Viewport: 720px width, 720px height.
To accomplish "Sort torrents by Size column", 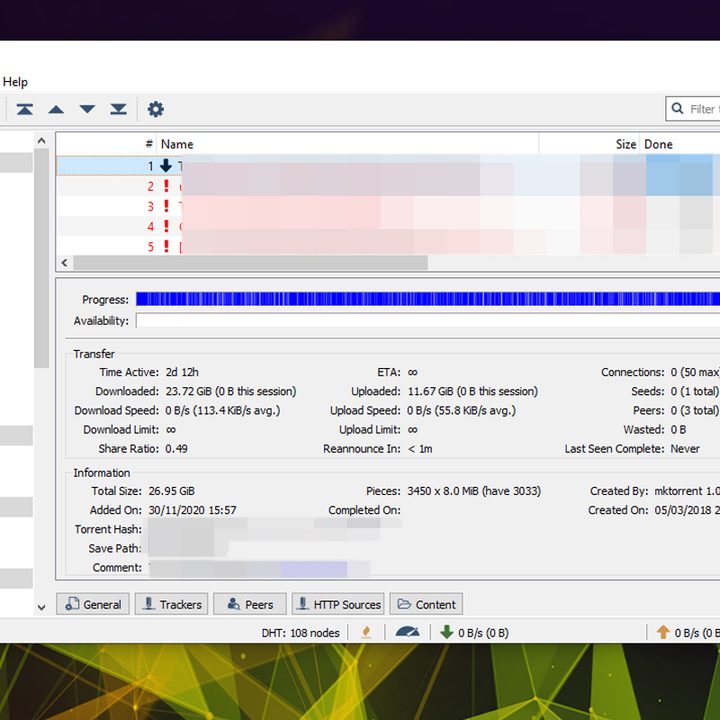I will pos(590,144).
